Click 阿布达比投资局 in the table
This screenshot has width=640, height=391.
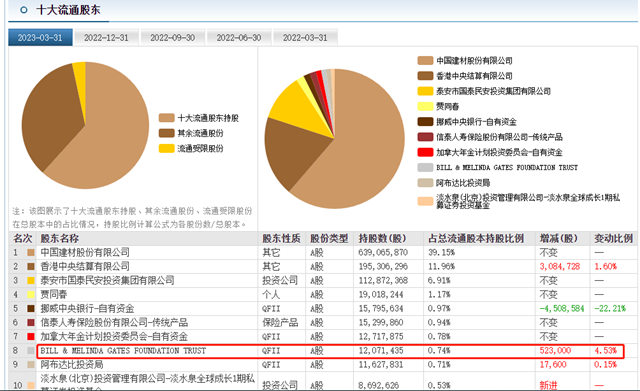(x=71, y=364)
